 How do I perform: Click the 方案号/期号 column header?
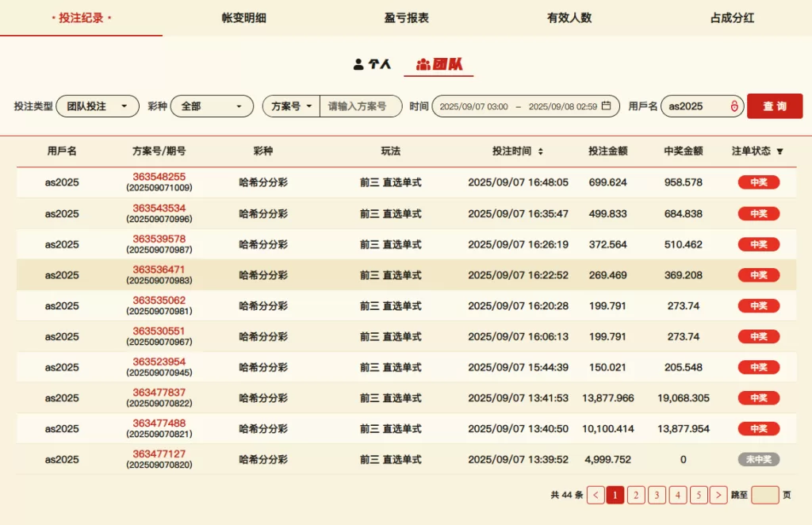[x=159, y=151]
